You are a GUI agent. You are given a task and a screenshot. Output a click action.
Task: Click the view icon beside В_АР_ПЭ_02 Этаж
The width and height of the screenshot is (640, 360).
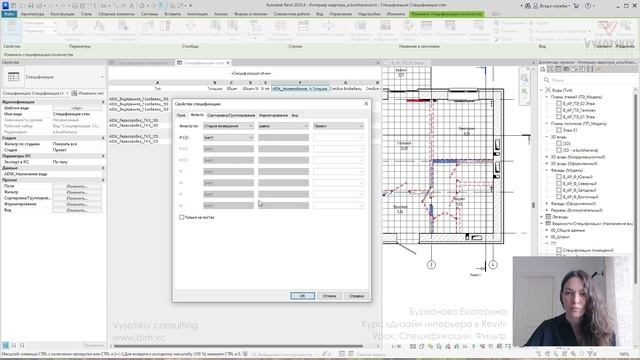pyautogui.click(x=559, y=104)
